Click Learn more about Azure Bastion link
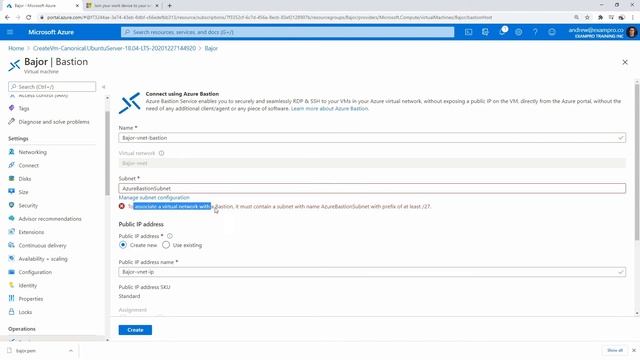Image resolution: width=640 pixels, height=360 pixels. [x=329, y=109]
